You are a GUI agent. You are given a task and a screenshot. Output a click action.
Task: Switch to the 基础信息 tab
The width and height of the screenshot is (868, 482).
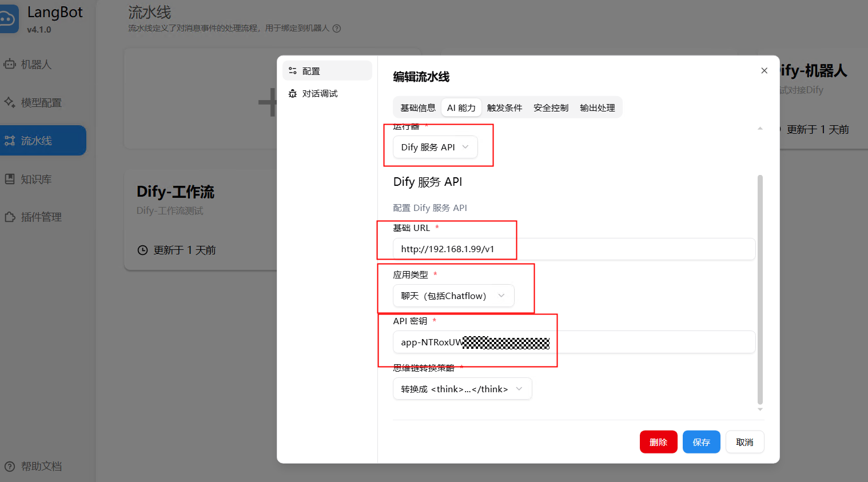418,107
